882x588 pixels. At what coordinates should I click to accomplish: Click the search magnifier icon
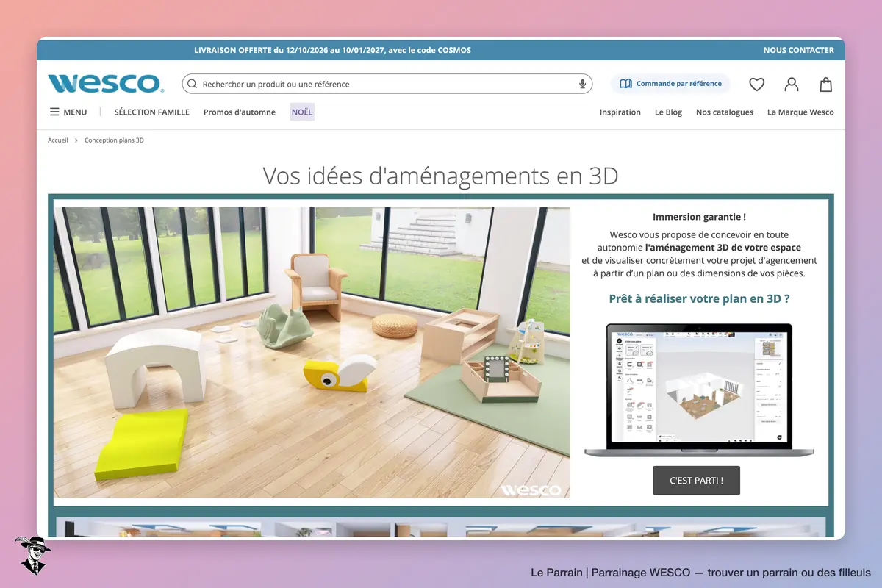192,84
